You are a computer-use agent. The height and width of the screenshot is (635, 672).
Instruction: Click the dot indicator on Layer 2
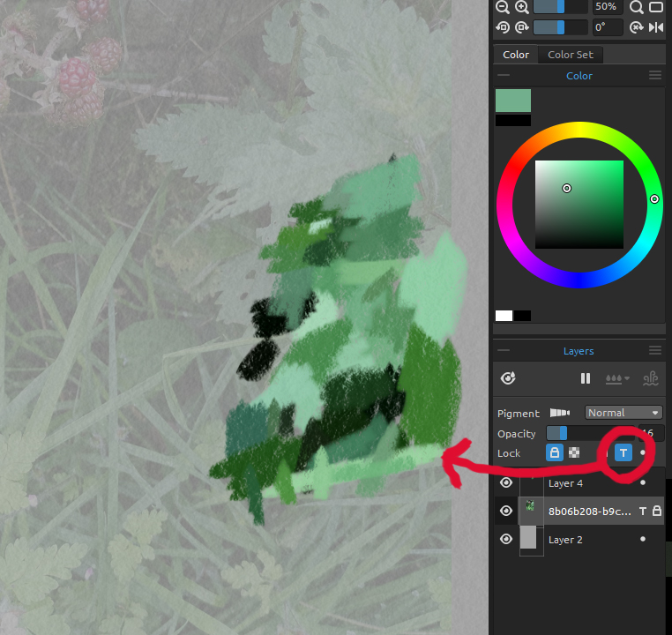pyautogui.click(x=642, y=539)
